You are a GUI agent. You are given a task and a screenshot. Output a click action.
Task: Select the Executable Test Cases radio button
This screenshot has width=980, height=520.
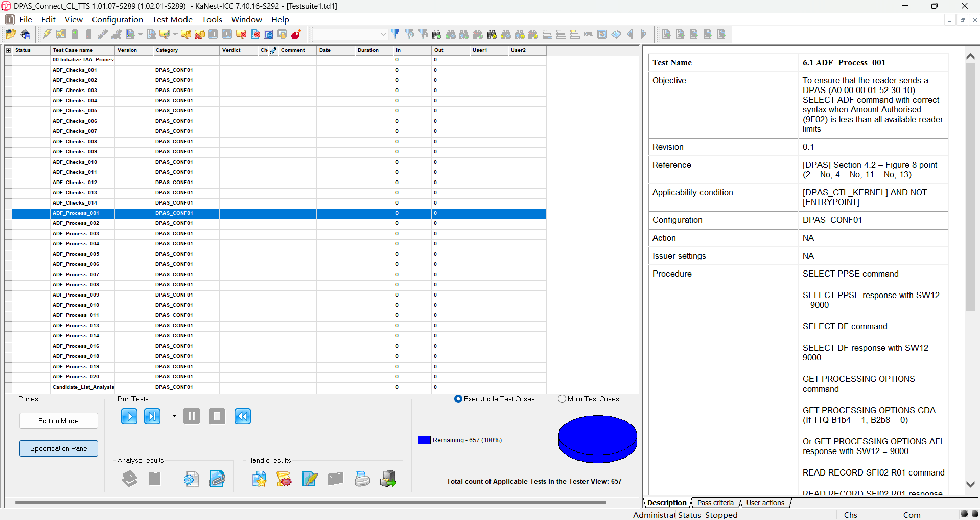(458, 399)
